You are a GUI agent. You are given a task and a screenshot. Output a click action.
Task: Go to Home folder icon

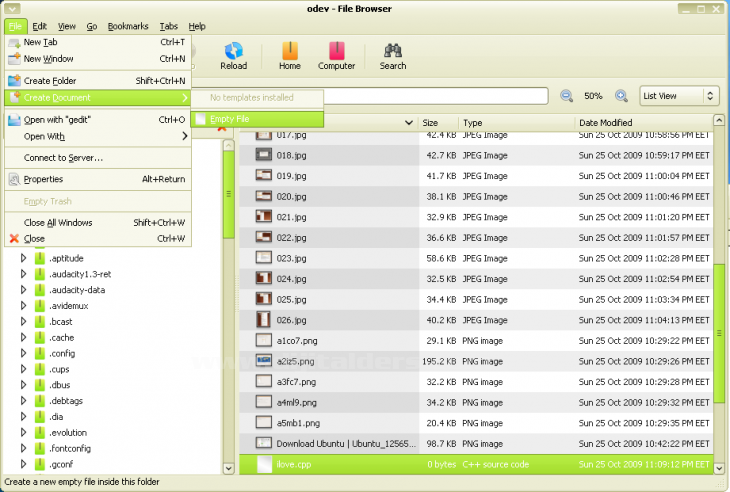(289, 54)
